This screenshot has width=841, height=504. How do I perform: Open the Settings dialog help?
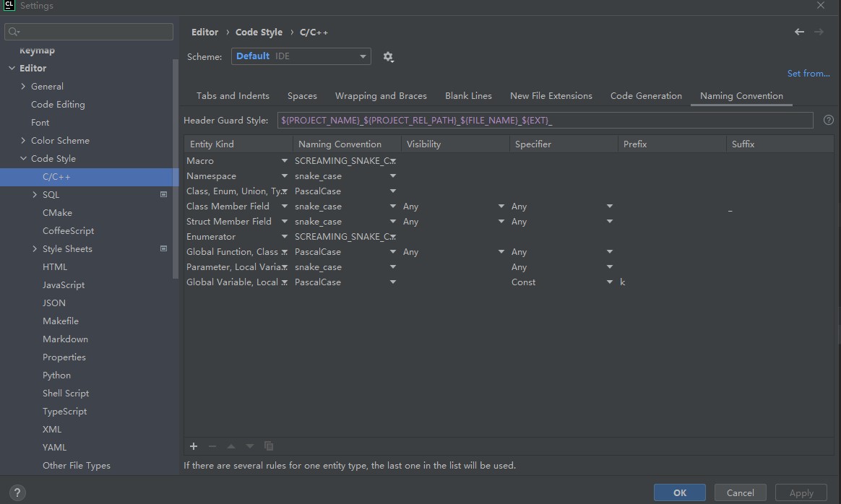click(17, 492)
